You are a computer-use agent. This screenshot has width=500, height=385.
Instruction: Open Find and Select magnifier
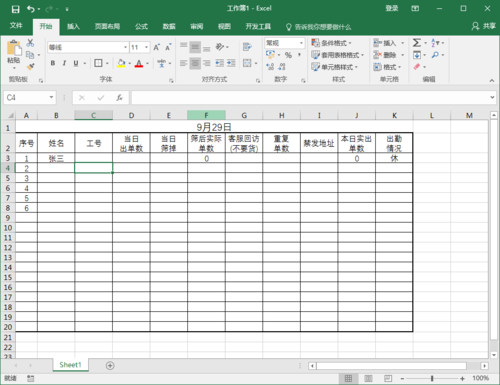(435, 55)
